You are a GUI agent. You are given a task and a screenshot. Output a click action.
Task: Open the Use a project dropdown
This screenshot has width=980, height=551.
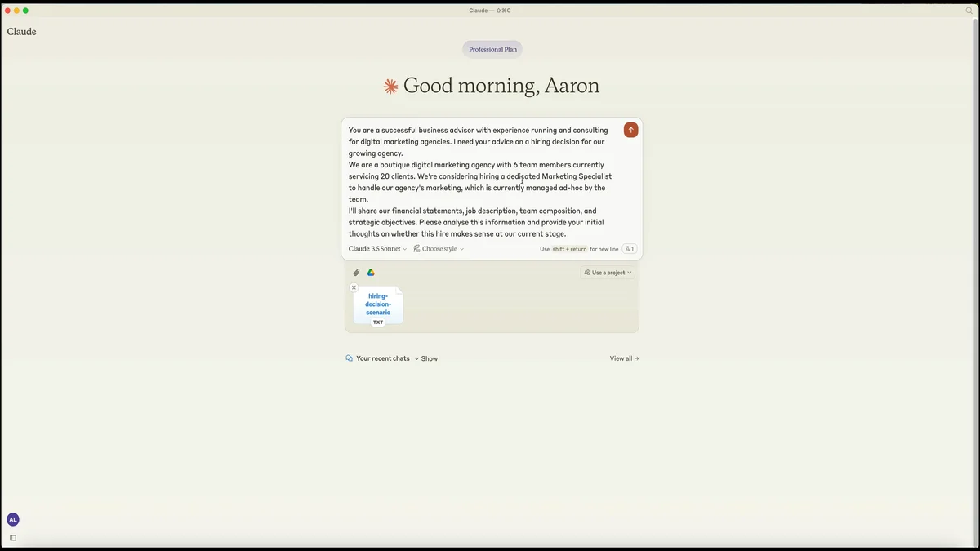[x=608, y=273]
